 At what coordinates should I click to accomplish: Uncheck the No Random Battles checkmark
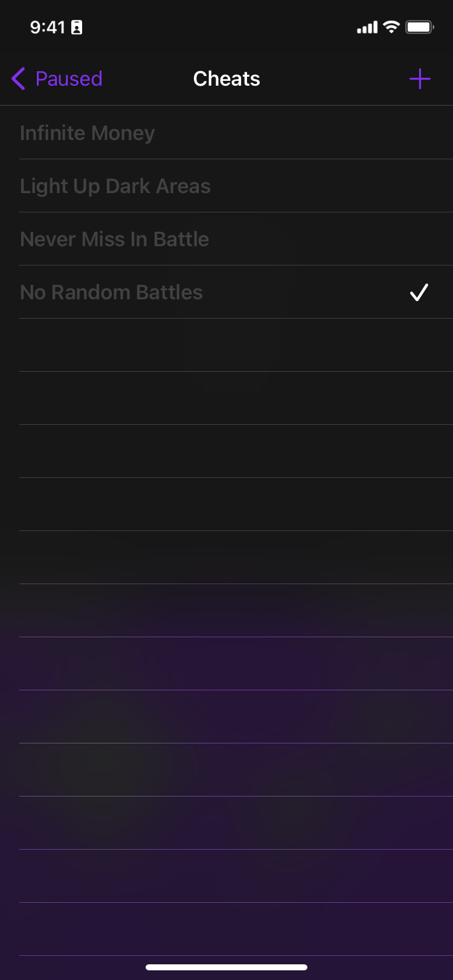419,292
